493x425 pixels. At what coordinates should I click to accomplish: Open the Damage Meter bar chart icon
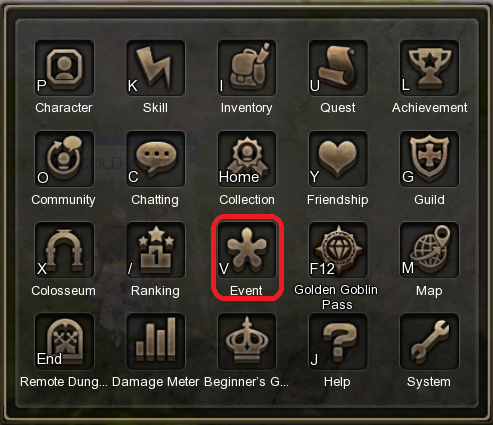pyautogui.click(x=156, y=341)
